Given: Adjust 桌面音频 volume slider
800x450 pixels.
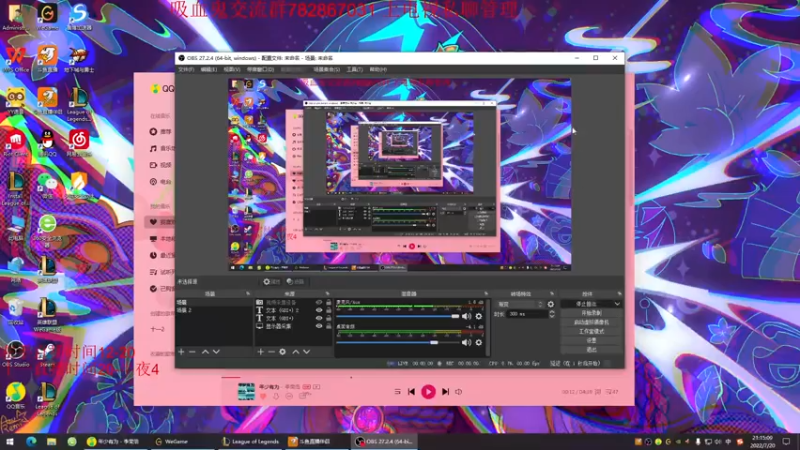Looking at the screenshot, I should (398, 342).
